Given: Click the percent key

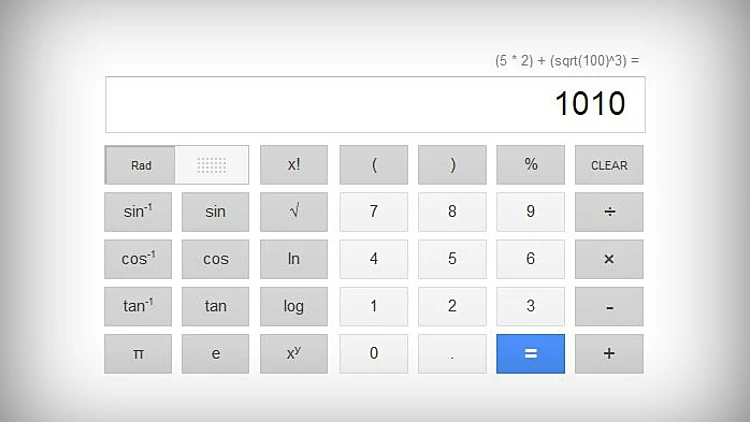Looking at the screenshot, I should [x=531, y=165].
